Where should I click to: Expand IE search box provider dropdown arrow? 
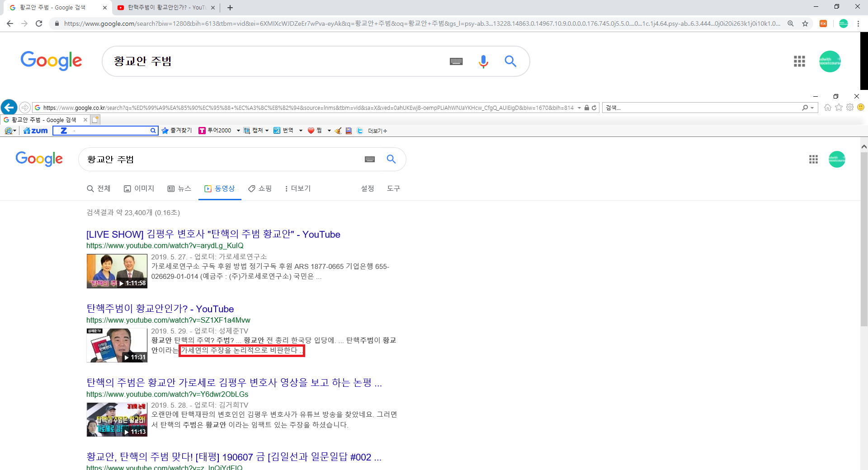pyautogui.click(x=812, y=108)
